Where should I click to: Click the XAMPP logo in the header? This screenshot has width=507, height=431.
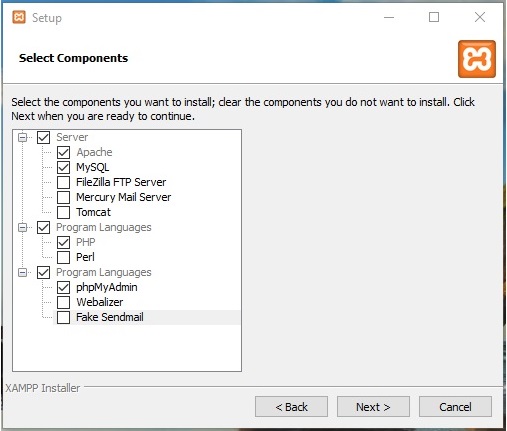pos(477,59)
